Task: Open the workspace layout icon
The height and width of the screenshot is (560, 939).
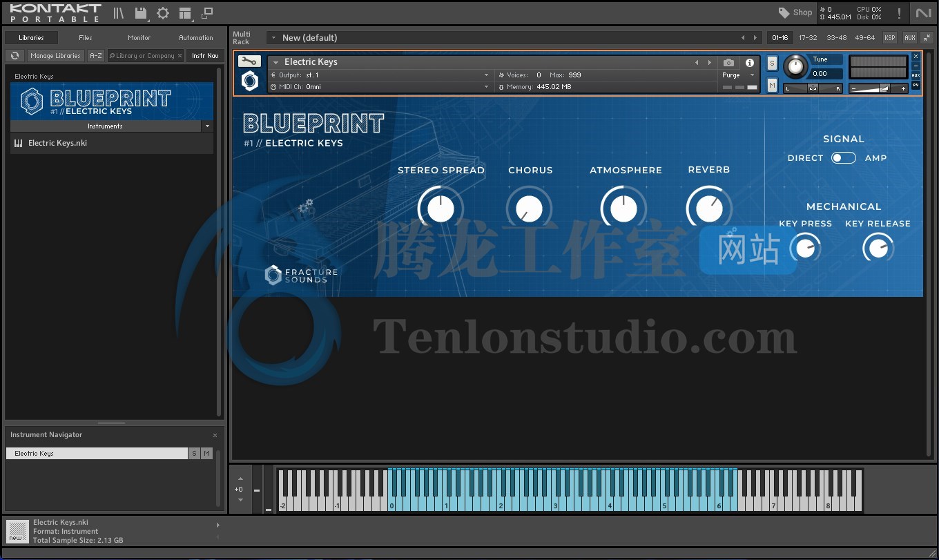Action: click(184, 13)
